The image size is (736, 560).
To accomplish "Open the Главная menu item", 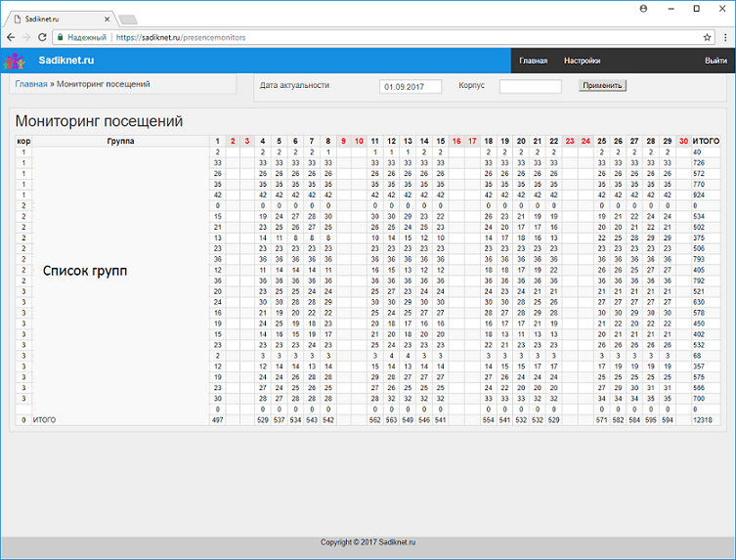I will [x=533, y=61].
